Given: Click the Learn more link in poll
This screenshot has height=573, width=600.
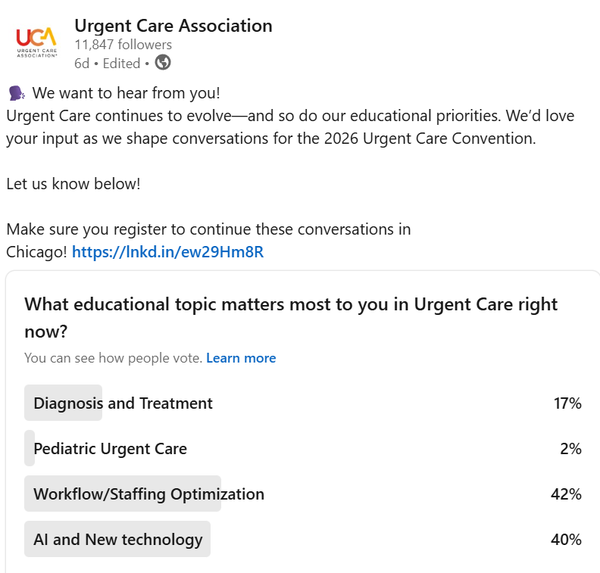Looking at the screenshot, I should [241, 358].
